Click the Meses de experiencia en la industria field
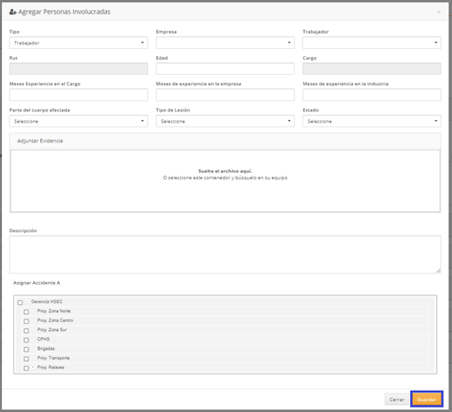 (372, 95)
